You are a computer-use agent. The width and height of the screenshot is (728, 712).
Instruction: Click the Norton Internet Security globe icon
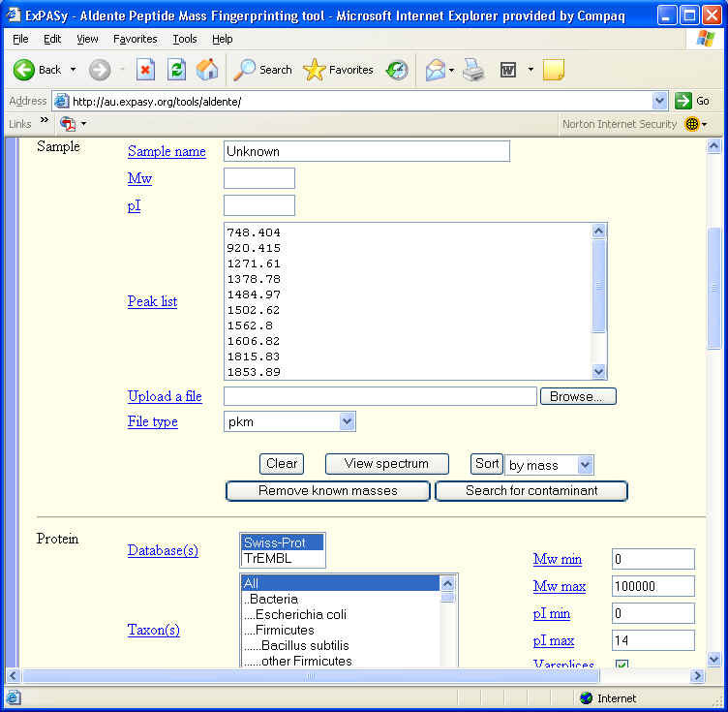692,124
